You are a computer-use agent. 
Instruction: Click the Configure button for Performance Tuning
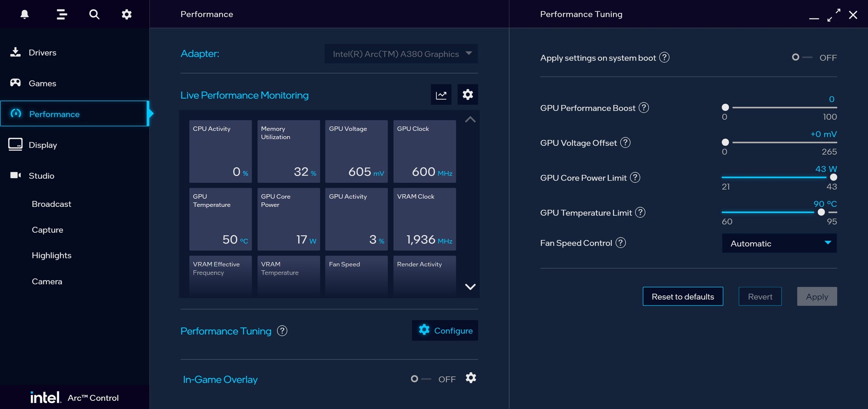[x=445, y=331]
